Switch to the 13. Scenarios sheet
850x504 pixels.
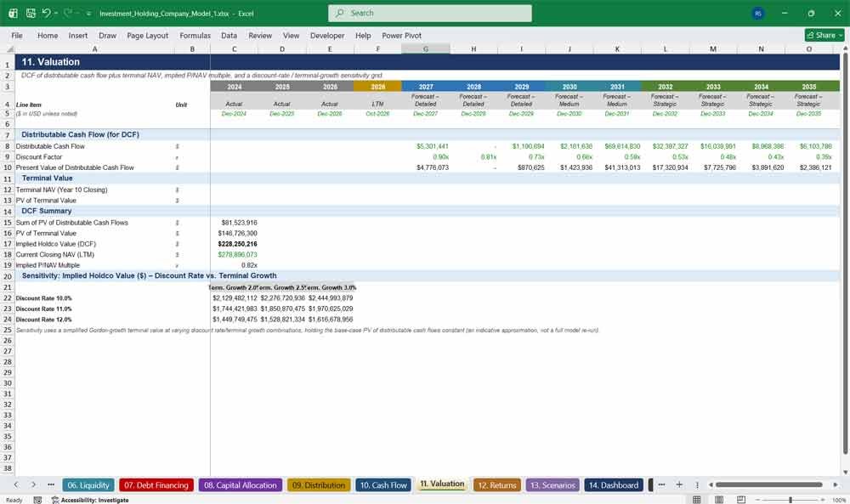tap(552, 485)
